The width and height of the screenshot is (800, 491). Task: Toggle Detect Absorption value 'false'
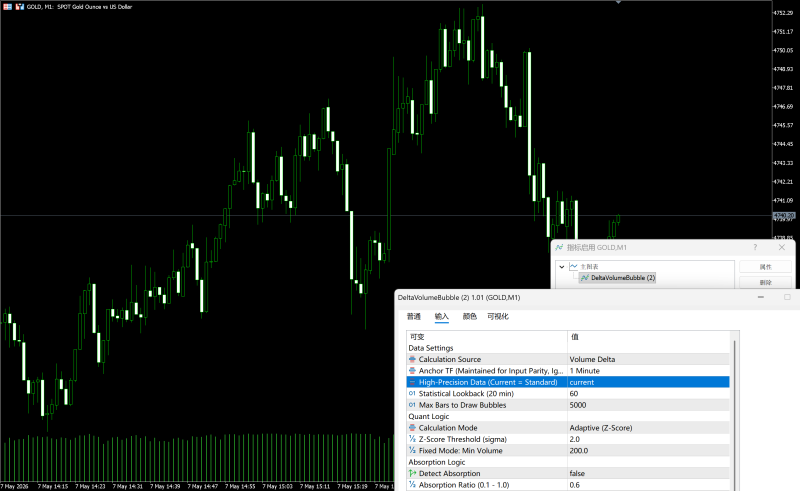tap(648, 474)
